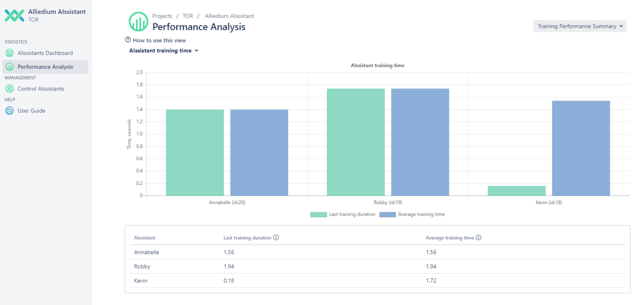
Task: Click the Projects breadcrumb link
Action: (162, 16)
